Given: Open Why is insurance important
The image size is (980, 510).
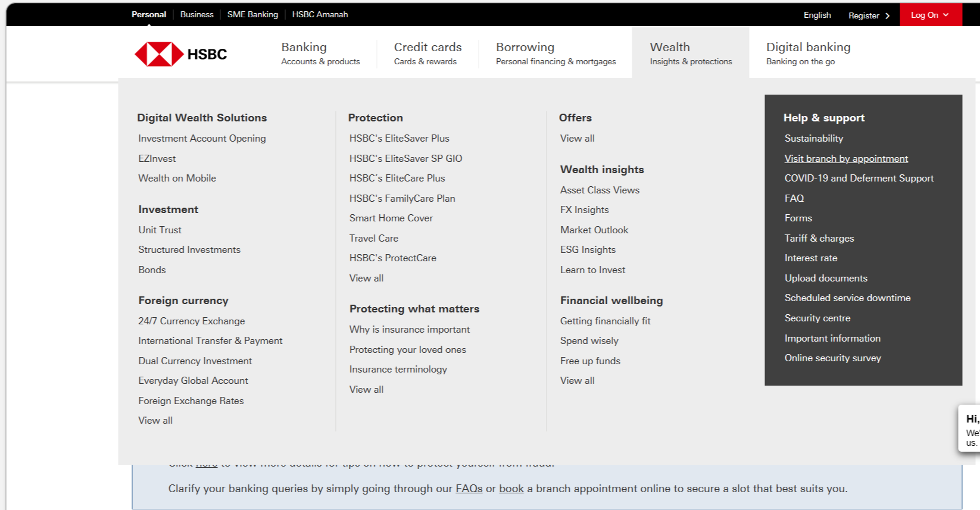Looking at the screenshot, I should pos(409,329).
